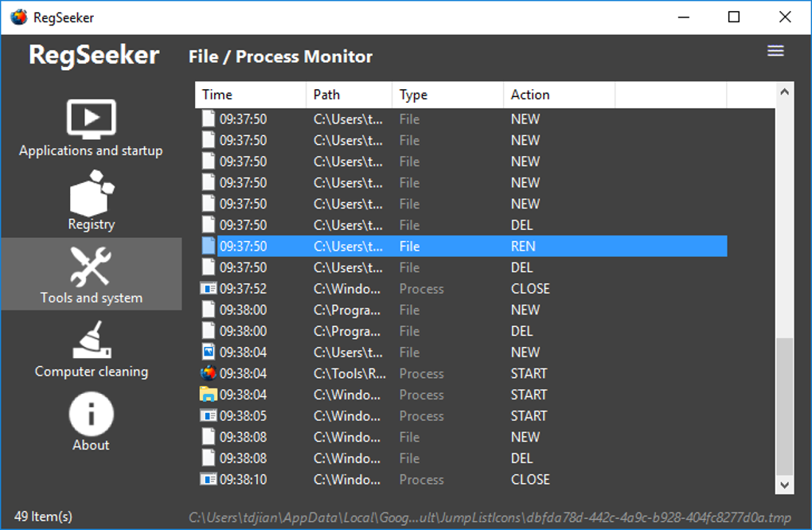Open Applications and startup section
Screen dimensions: 812x530
91,127
